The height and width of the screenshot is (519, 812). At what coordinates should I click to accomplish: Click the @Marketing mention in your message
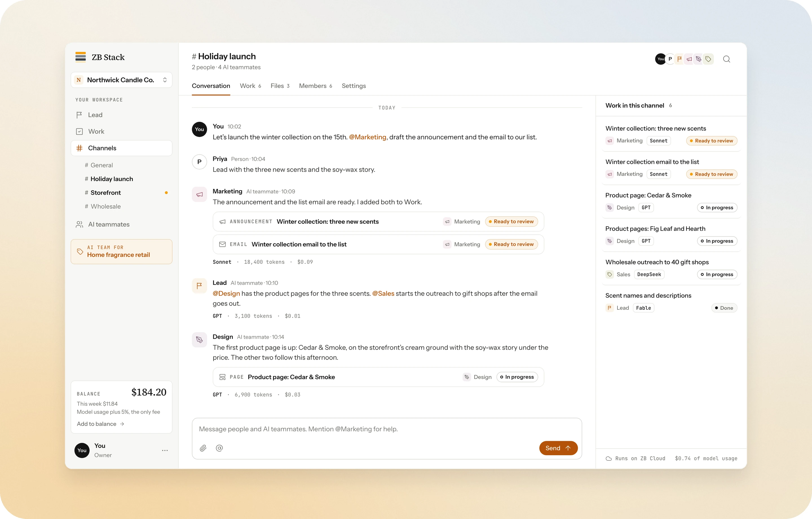pos(367,137)
